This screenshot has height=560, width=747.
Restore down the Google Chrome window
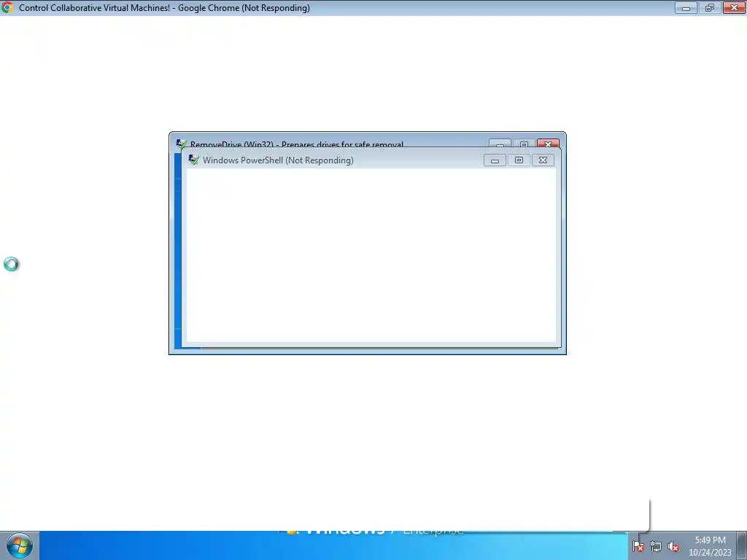pos(709,7)
